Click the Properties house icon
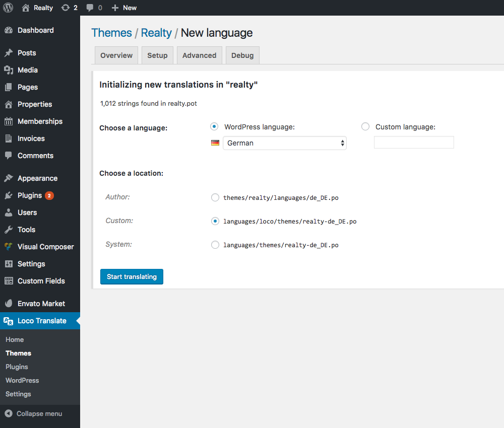Viewport: 504px width, 428px height. [9, 104]
